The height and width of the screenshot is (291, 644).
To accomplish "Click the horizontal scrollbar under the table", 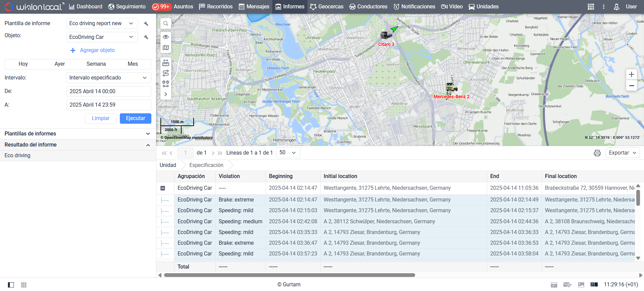I will point(289,275).
